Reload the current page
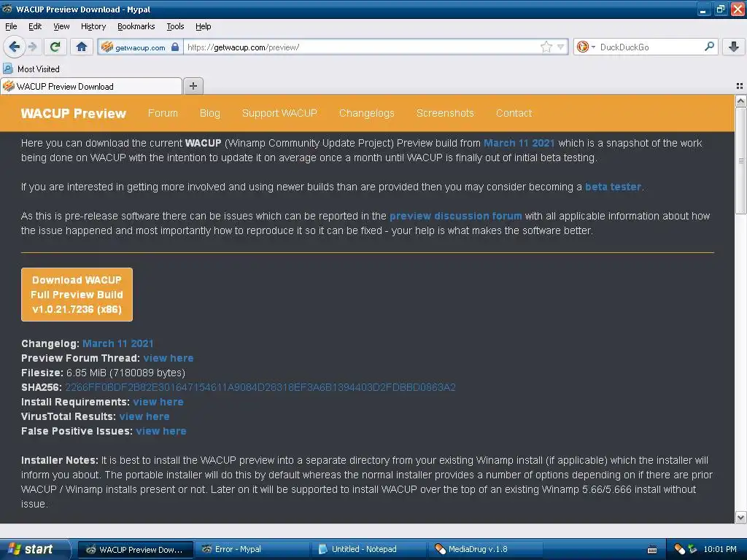The width and height of the screenshot is (747, 560). pyautogui.click(x=55, y=47)
